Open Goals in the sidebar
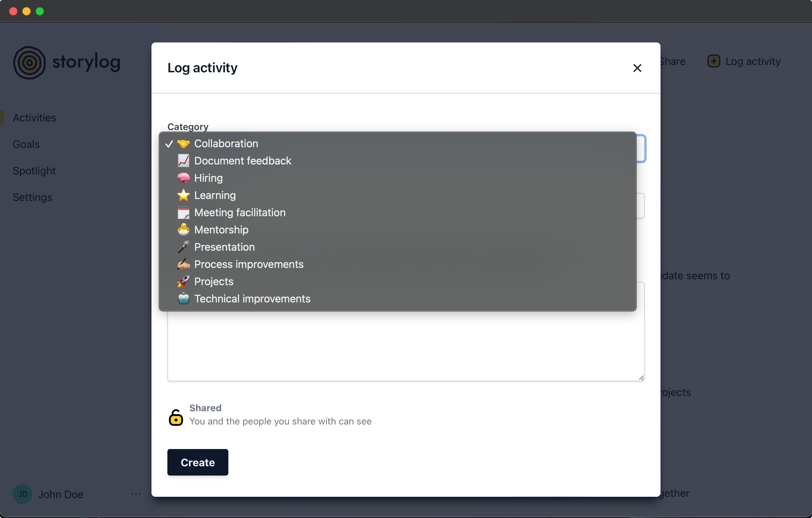The width and height of the screenshot is (812, 518). pos(26,144)
